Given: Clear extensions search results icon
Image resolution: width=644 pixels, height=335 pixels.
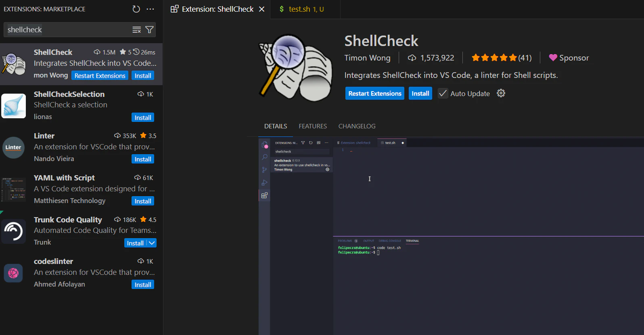Looking at the screenshot, I should point(137,29).
